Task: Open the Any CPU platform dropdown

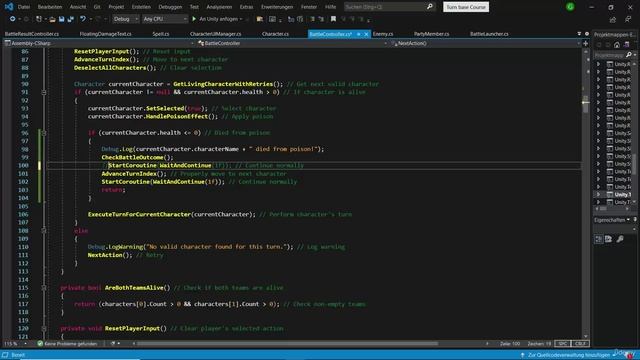Action: (x=164, y=19)
